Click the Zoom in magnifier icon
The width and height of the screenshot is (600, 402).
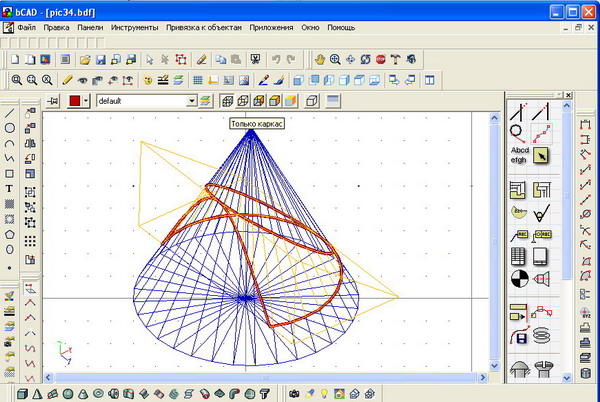click(335, 60)
